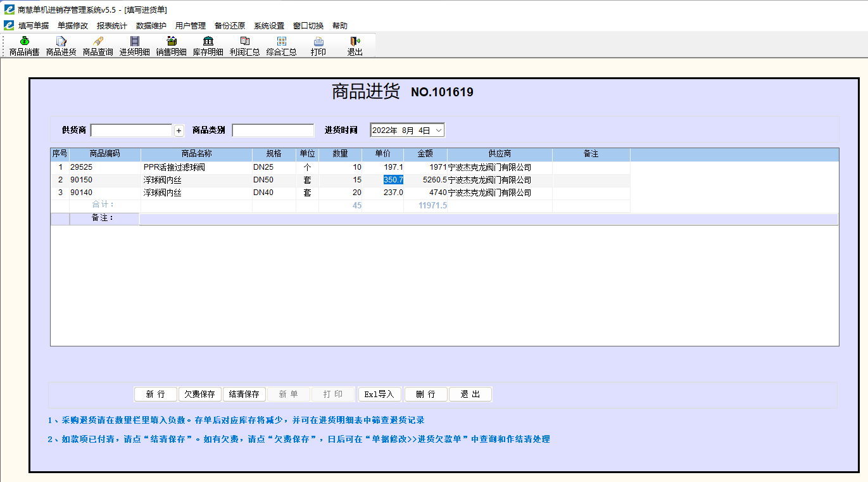Click the 删 行 button
868x482 pixels.
point(426,394)
